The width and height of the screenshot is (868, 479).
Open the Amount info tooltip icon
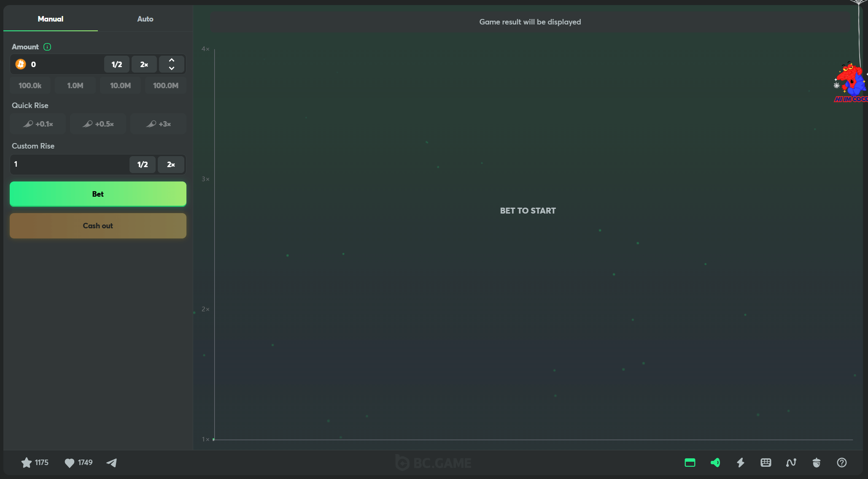[x=47, y=47]
